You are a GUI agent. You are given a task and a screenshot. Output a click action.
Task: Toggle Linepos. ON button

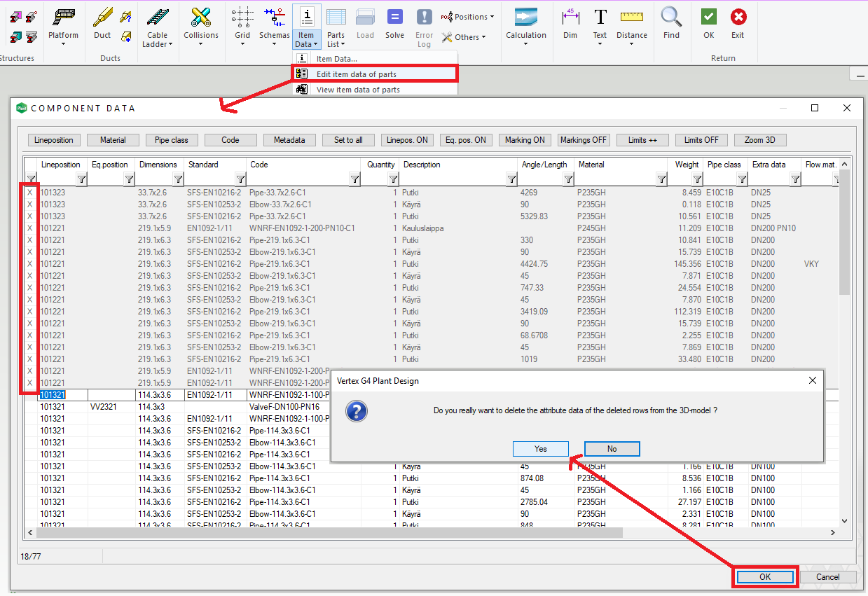click(x=407, y=140)
